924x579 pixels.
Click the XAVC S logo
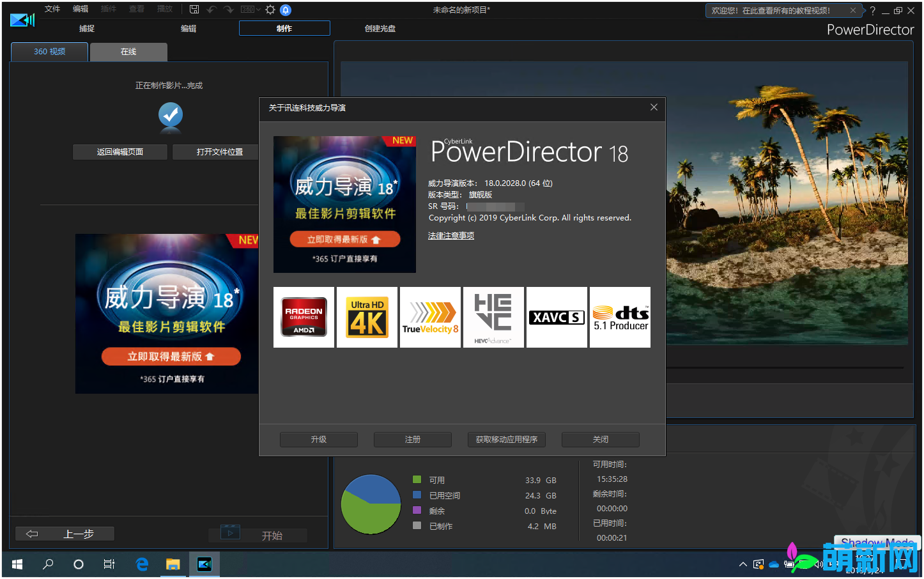click(557, 318)
